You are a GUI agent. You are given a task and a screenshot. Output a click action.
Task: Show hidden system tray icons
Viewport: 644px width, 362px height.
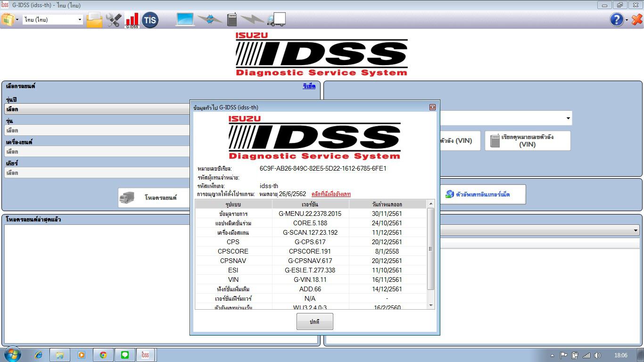tap(552, 355)
